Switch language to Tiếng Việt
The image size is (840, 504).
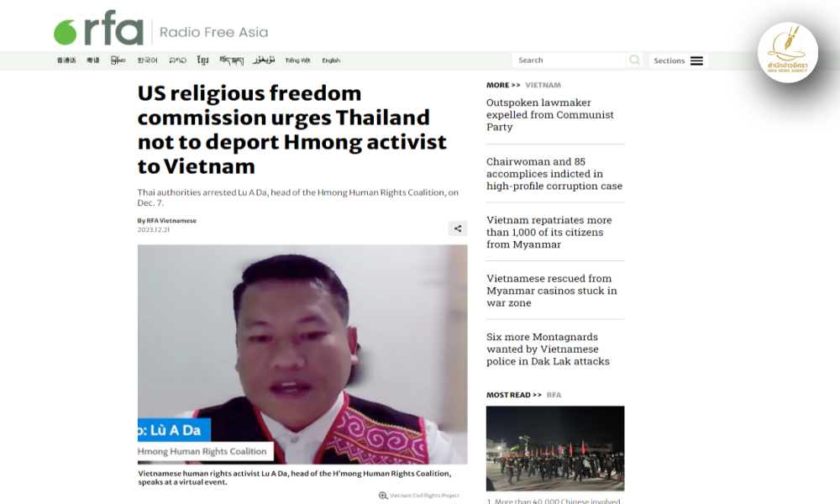coord(297,60)
